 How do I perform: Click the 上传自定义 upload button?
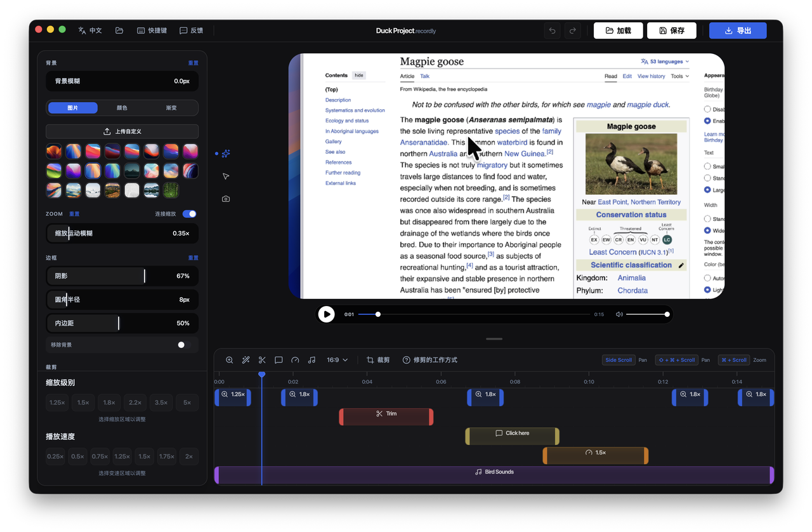coord(122,131)
